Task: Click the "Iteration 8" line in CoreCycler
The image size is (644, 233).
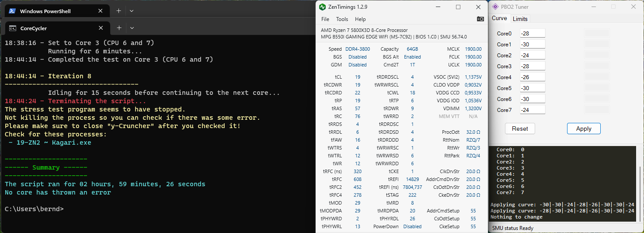Action: [48, 76]
